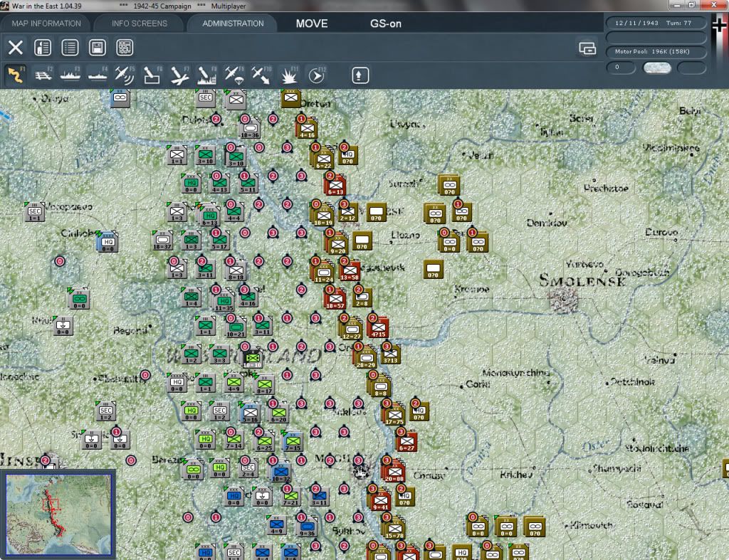The image size is (729, 560).
Task: Open the INFO SCREENS tab
Action: (139, 23)
